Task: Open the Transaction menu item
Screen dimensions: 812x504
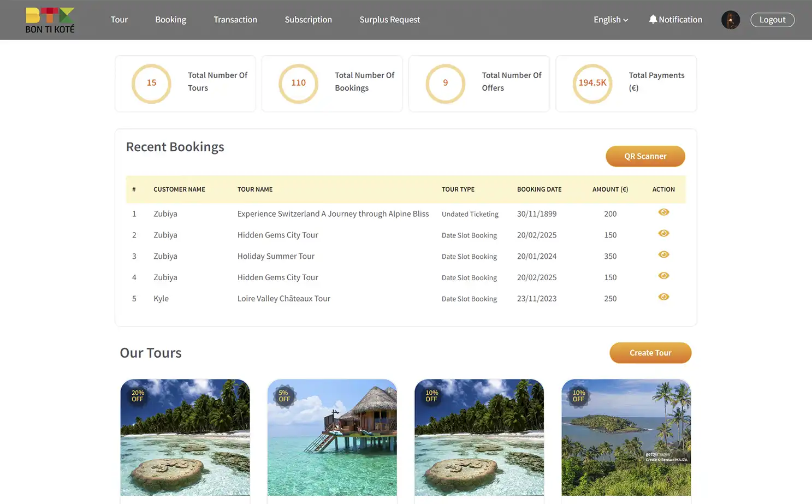Action: (235, 19)
